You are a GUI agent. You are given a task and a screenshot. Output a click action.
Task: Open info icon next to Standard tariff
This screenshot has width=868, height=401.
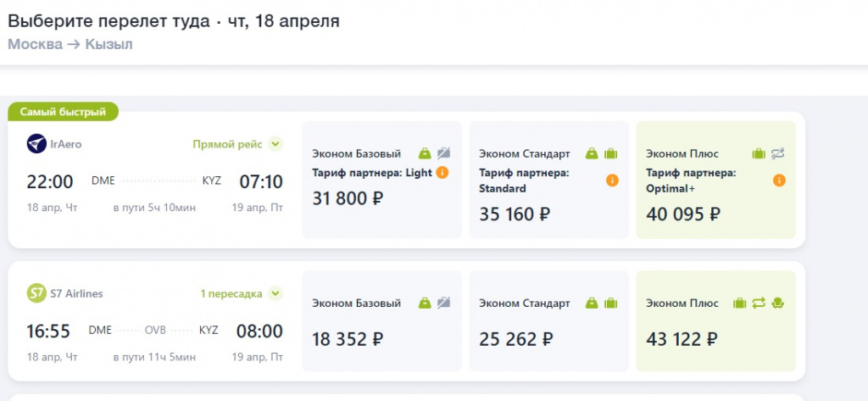[612, 180]
